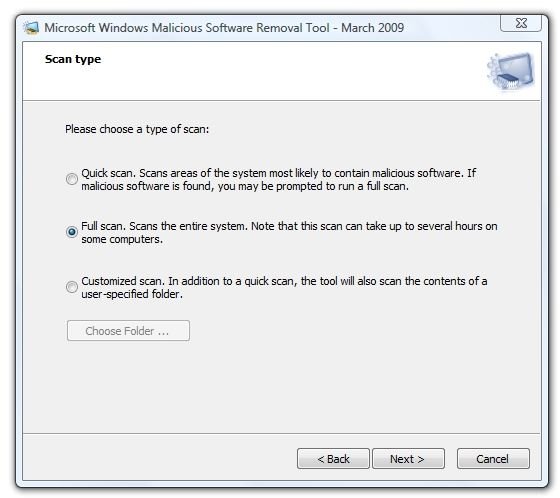Screen dimensions: 560x498
Task: Go to the previous step with Back
Action: pyautogui.click(x=333, y=459)
